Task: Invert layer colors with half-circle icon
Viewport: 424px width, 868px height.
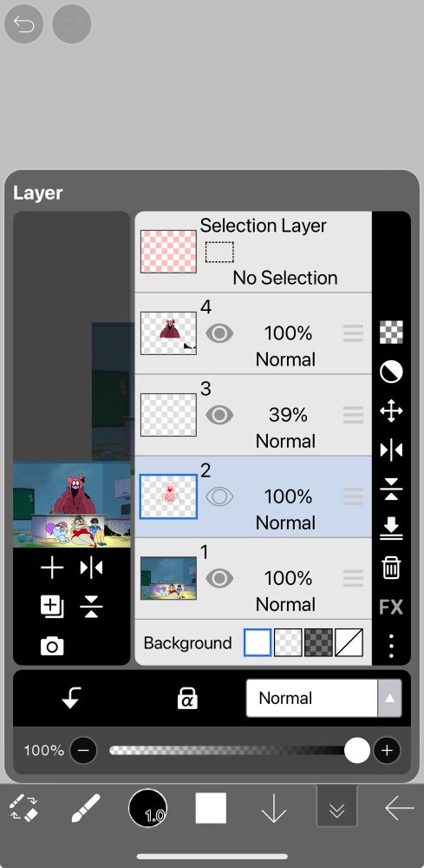Action: pyautogui.click(x=391, y=372)
